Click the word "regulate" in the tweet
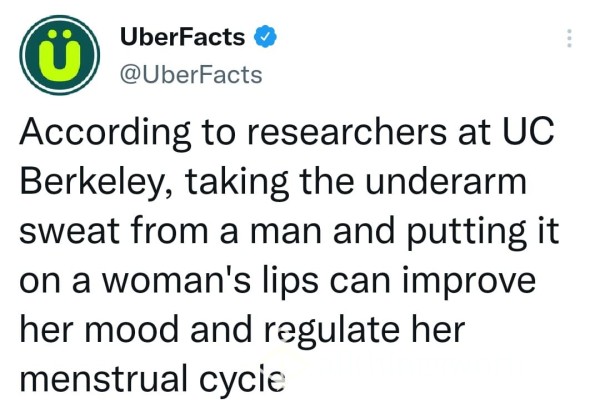 click(x=332, y=332)
